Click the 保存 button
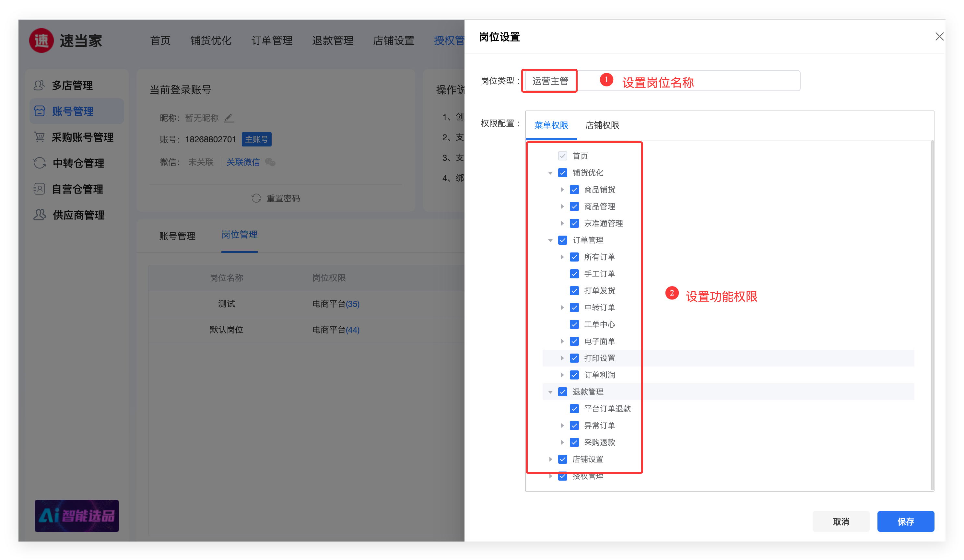This screenshot has height=560, width=964. [905, 521]
